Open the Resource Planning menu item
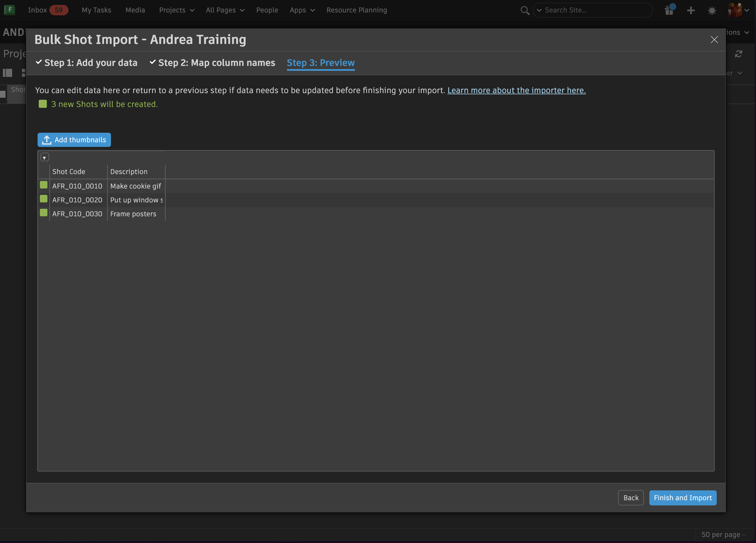This screenshot has height=543, width=756. coord(356,10)
